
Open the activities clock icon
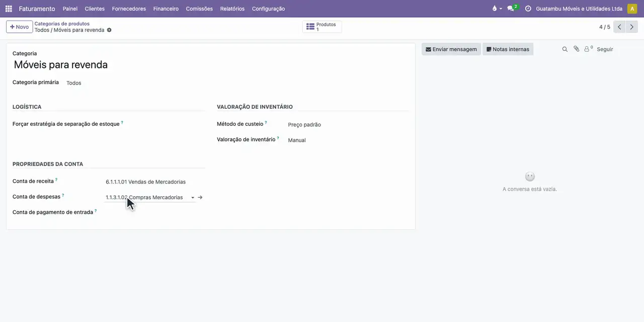click(528, 9)
